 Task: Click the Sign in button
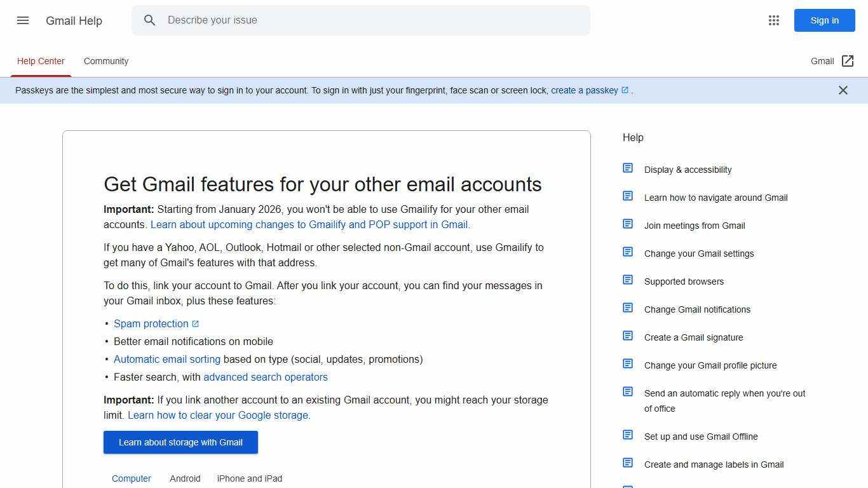coord(824,20)
